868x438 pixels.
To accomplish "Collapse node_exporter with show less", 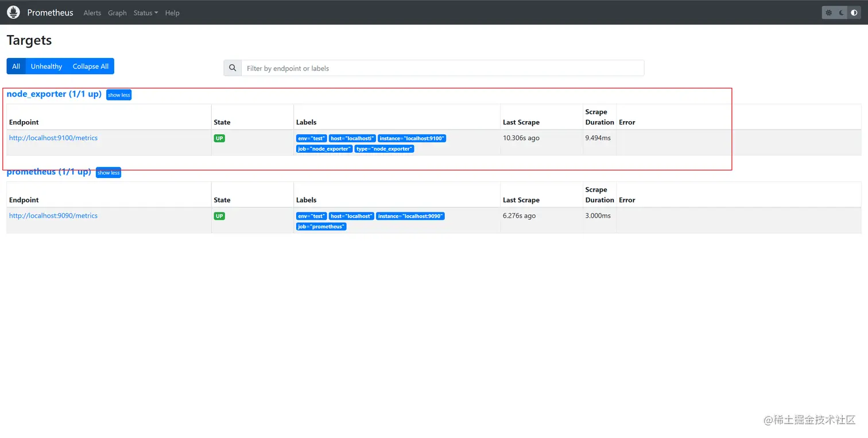I will [x=119, y=95].
